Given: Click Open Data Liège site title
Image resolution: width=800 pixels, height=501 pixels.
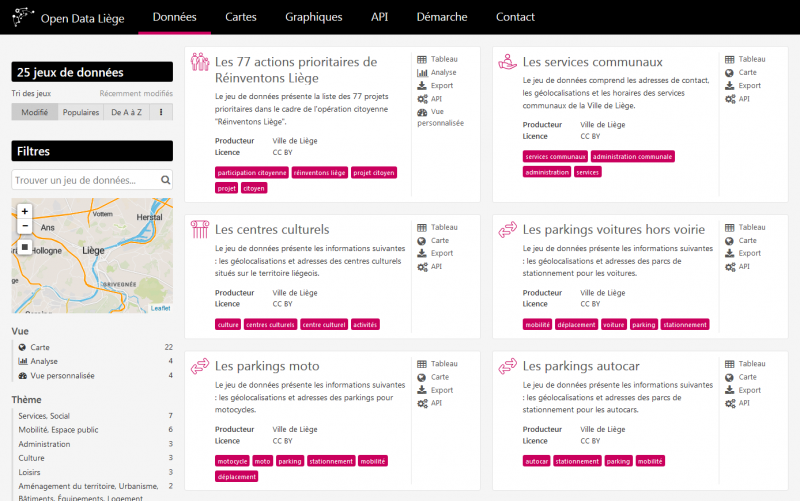Looking at the screenshot, I should 83,18.
